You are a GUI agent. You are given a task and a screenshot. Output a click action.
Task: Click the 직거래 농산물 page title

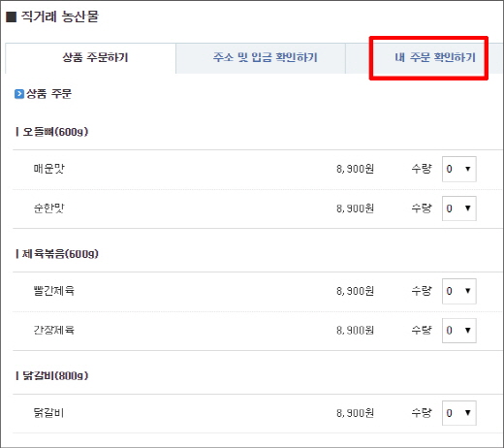(60, 16)
